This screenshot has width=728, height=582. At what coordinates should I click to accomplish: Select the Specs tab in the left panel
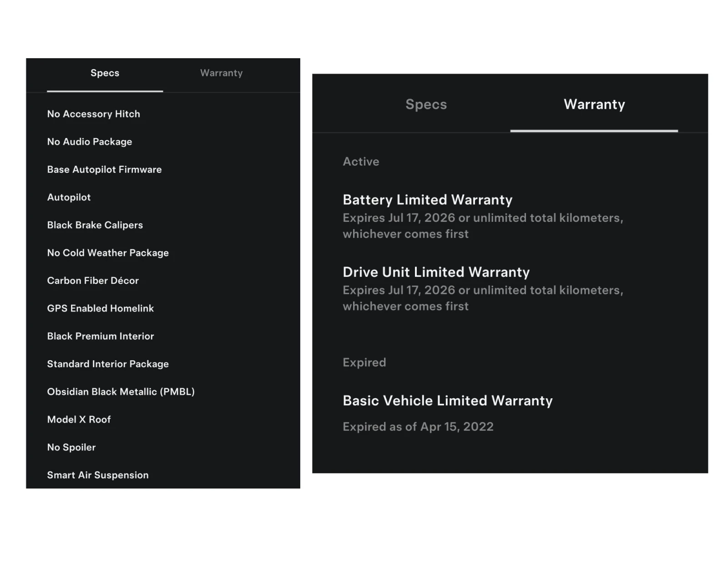[105, 73]
